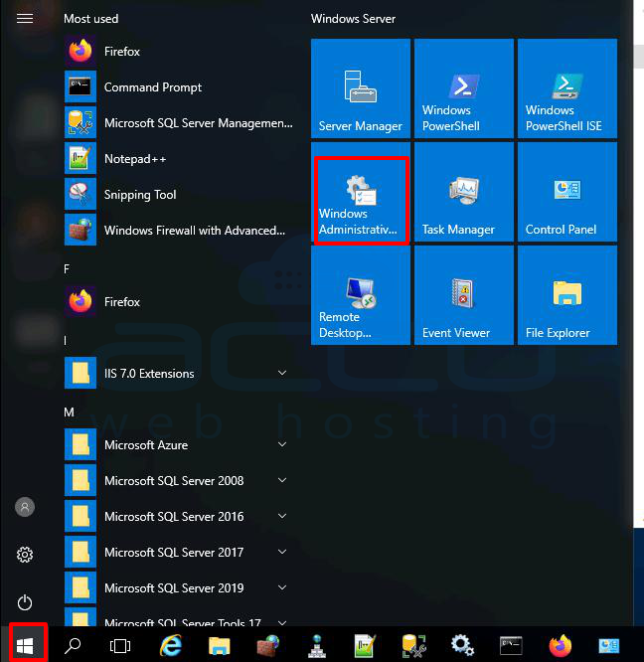Image resolution: width=644 pixels, height=662 pixels.
Task: Open Windows Firewall icon on the taskbar
Action: (268, 645)
